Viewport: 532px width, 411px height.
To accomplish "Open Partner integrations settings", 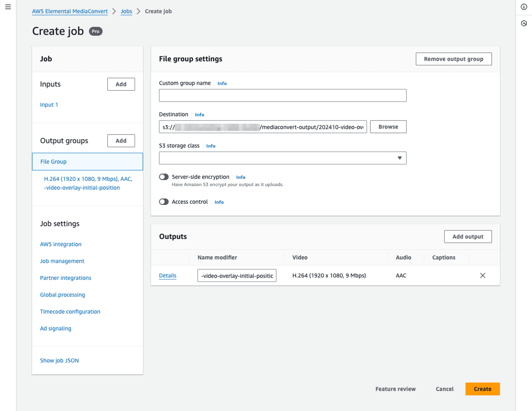I will pos(65,278).
